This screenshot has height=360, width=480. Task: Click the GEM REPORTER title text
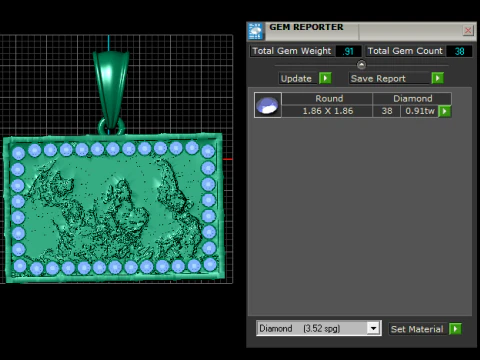point(306,27)
